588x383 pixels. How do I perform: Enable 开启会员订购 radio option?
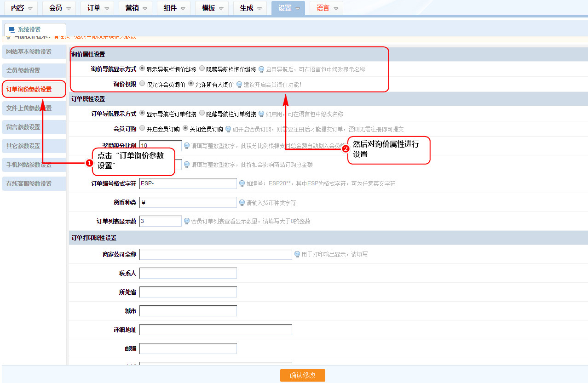[142, 128]
